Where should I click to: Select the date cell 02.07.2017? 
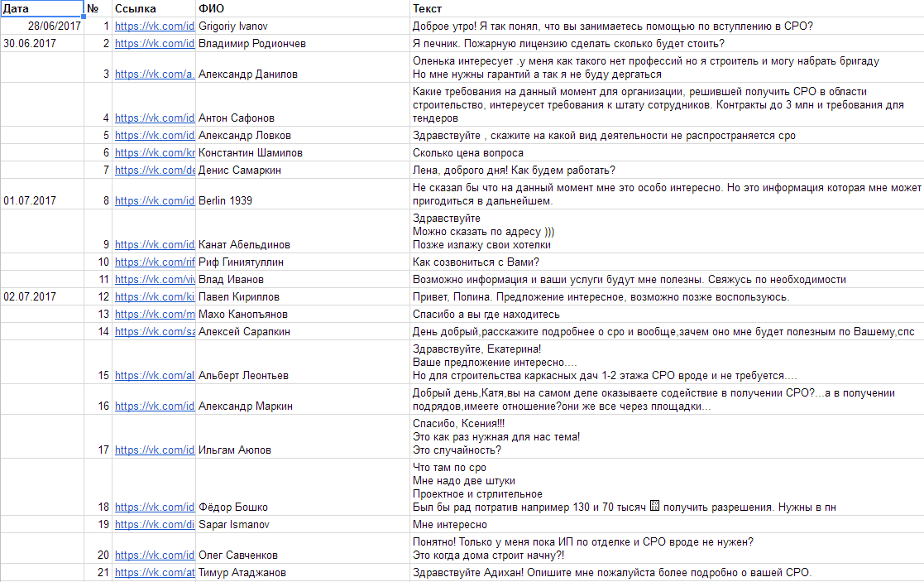click(42, 296)
